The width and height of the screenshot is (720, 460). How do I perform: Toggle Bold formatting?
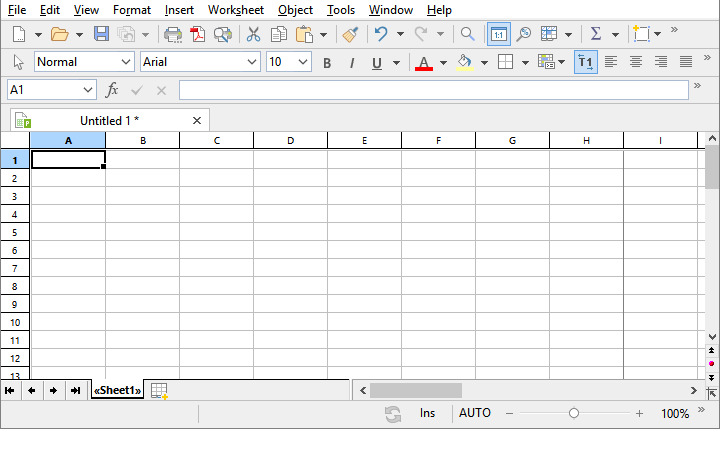[327, 62]
